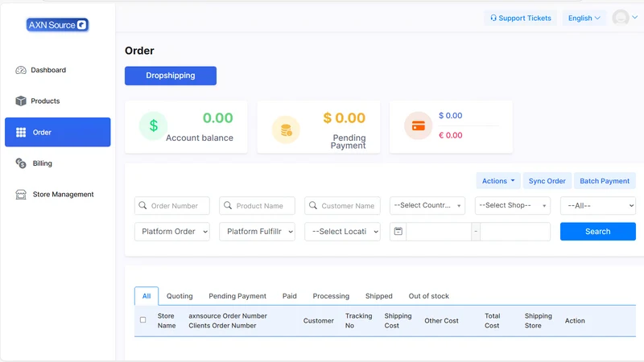Open Support Tickets link
The image size is (644, 362).
(521, 18)
